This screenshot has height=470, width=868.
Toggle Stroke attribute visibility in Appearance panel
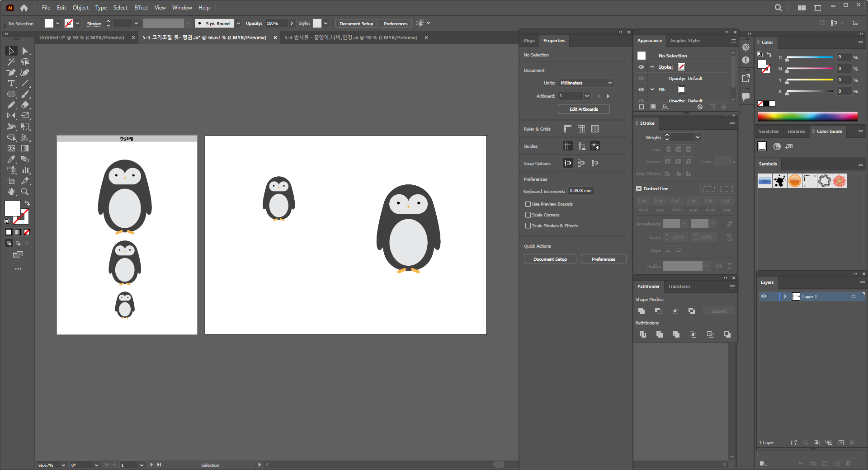pos(641,67)
